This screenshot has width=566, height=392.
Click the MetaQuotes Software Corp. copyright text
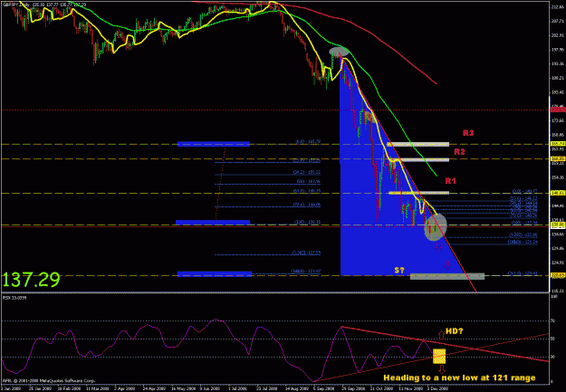(49, 381)
